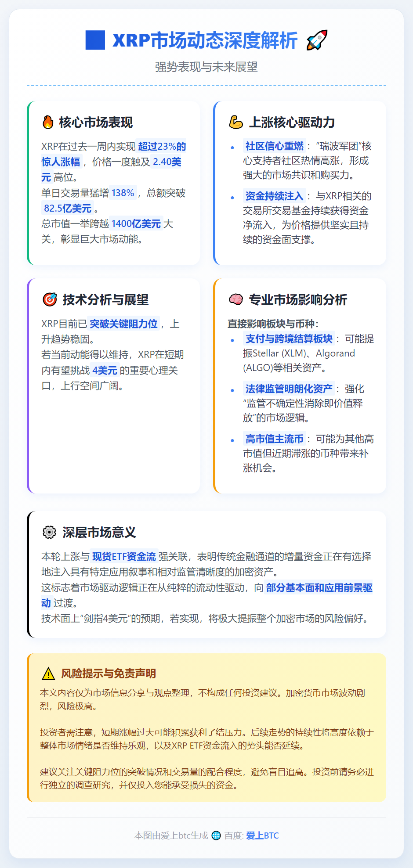Click the brain icon beside 专业市场影响分析
The image size is (413, 868).
click(236, 299)
